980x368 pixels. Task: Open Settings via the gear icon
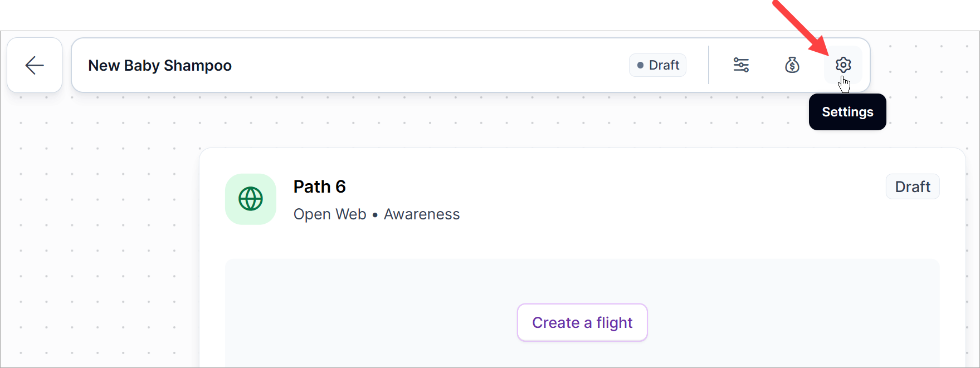(844, 65)
